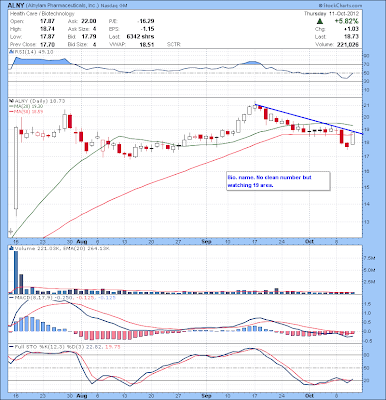Click the Last price 18.73
386x400 pixels.
pos(352,37)
